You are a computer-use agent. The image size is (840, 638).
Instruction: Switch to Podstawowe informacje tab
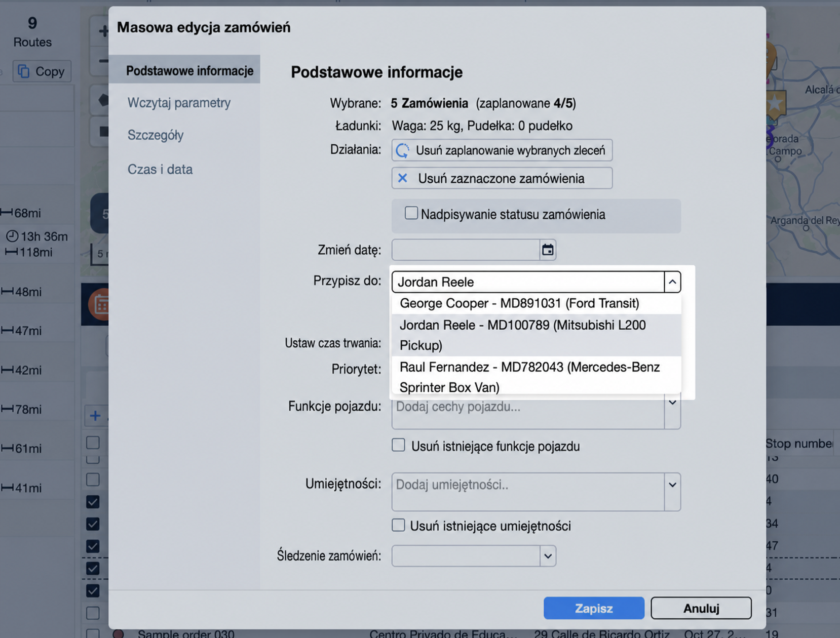click(184, 70)
